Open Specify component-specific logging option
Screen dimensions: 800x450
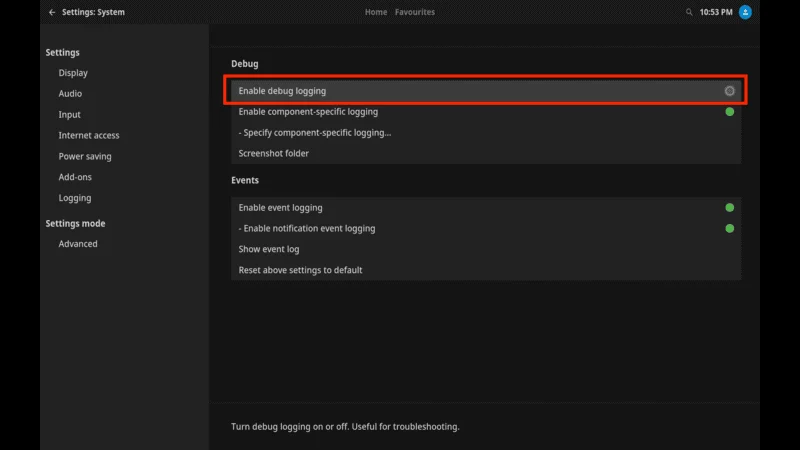pos(486,133)
